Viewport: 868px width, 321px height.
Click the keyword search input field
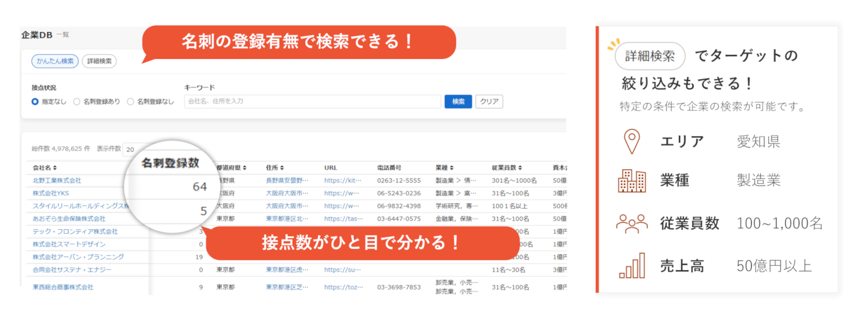[x=312, y=102]
